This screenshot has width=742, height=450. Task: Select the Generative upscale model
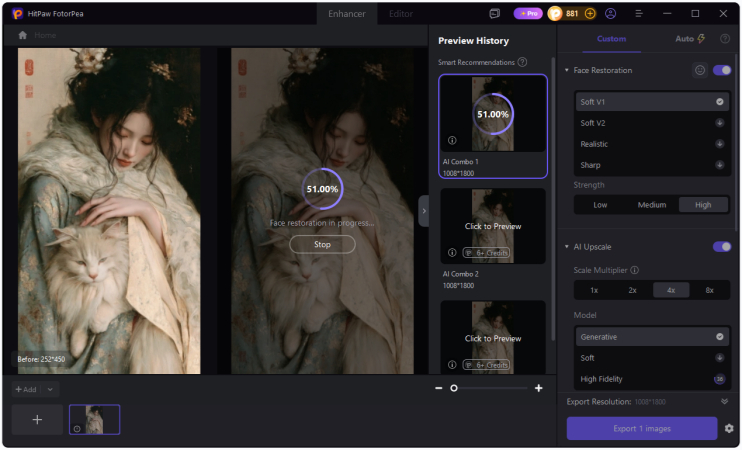coord(652,337)
